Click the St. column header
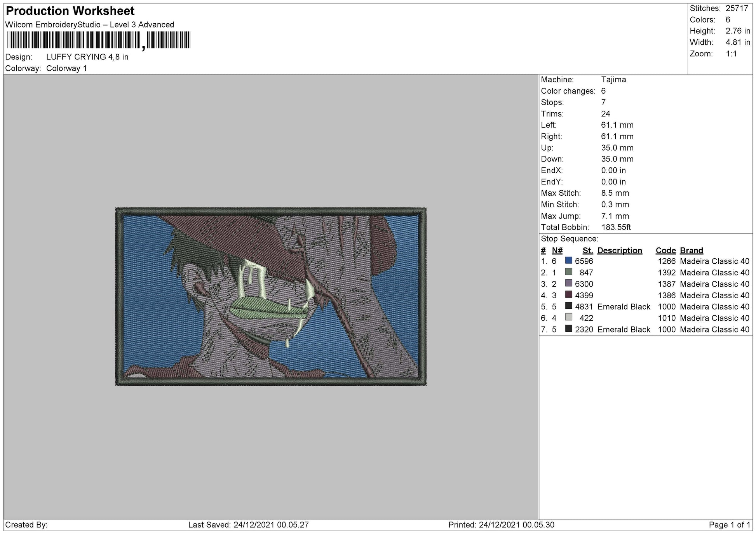 [588, 250]
